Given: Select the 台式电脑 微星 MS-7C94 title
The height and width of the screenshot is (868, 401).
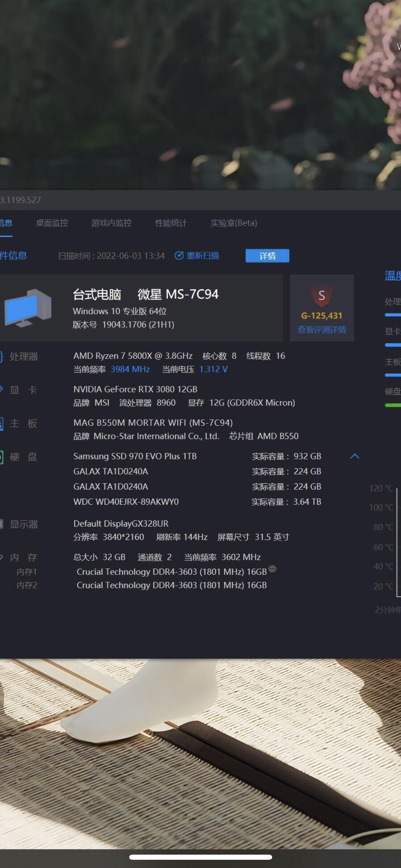Looking at the screenshot, I should point(146,294).
